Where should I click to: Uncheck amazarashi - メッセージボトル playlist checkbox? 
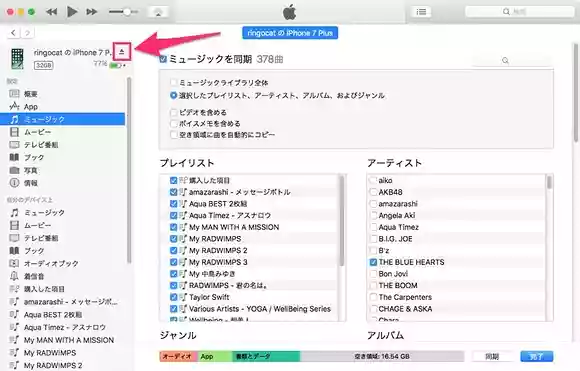click(x=173, y=192)
